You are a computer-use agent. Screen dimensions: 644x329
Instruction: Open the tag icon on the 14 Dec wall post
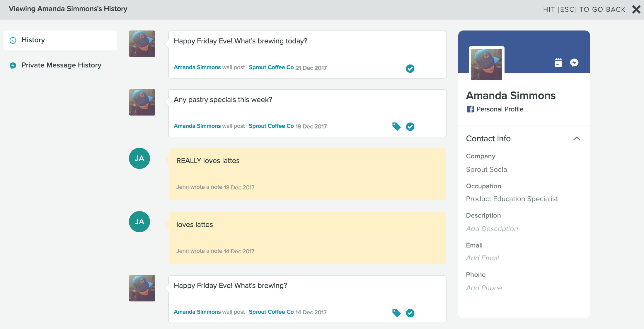[397, 313]
